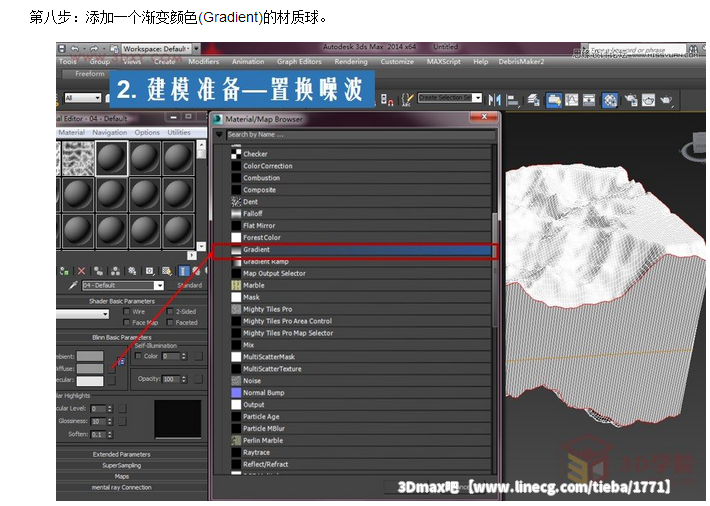This screenshot has width=710, height=506.
Task: Click the Specular color swatch
Action: coord(90,381)
